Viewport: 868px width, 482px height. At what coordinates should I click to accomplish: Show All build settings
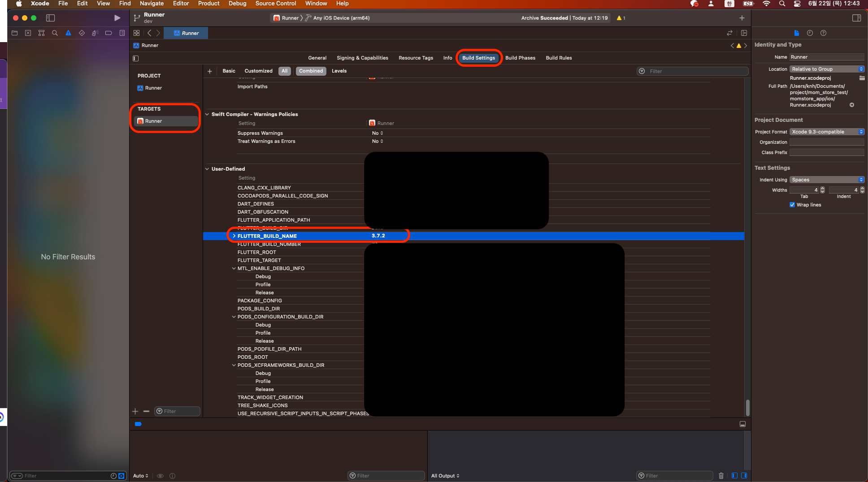click(x=284, y=71)
